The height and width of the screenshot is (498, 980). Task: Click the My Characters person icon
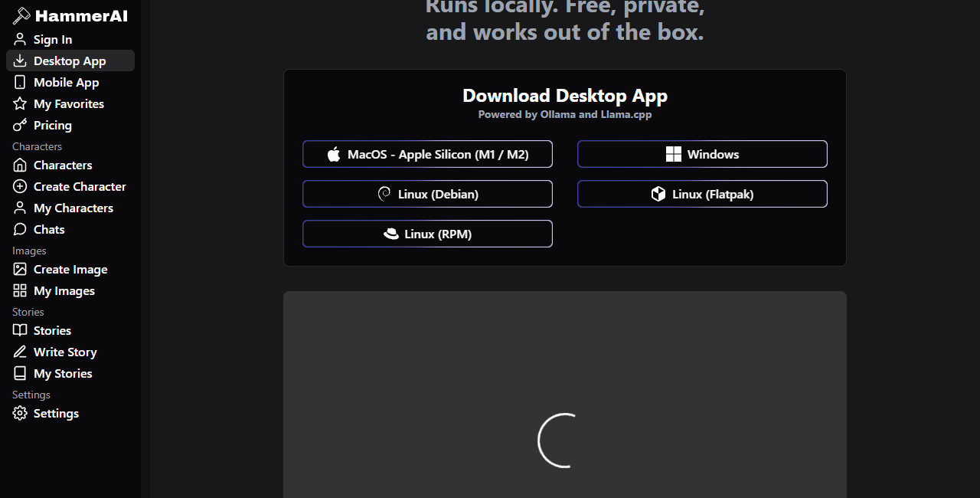tap(20, 208)
